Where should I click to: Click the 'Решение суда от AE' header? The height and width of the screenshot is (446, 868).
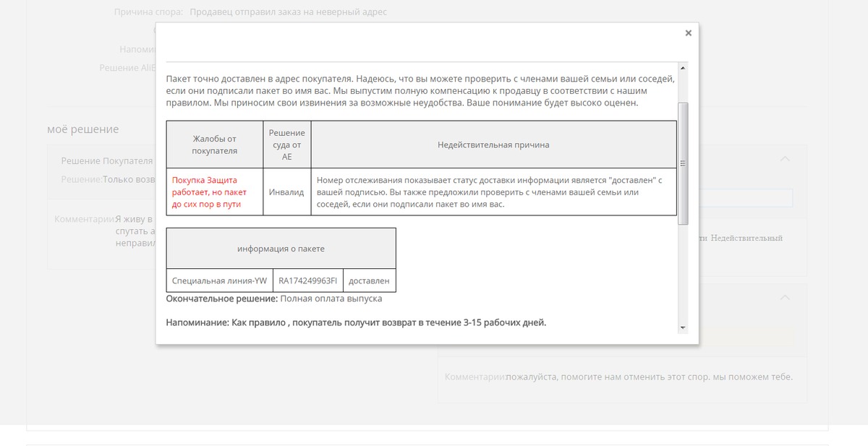(x=286, y=145)
